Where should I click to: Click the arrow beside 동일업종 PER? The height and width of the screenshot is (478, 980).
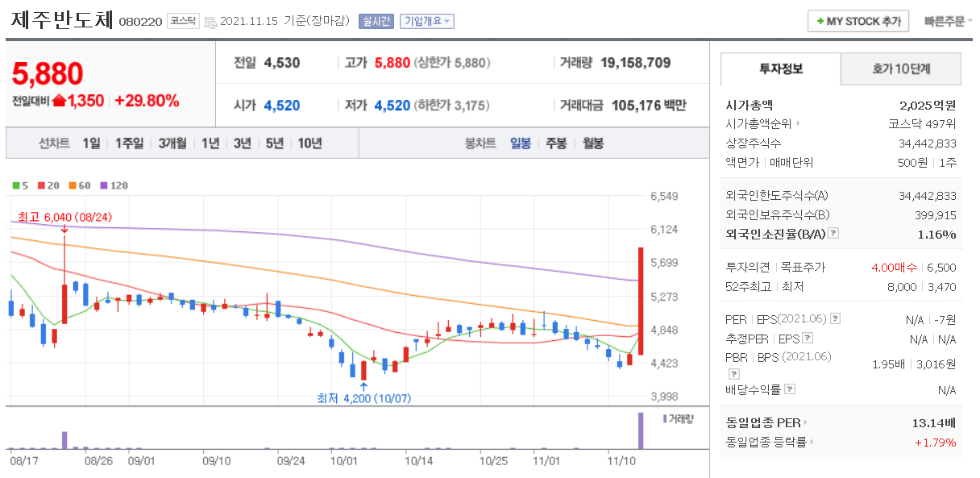[x=805, y=422]
